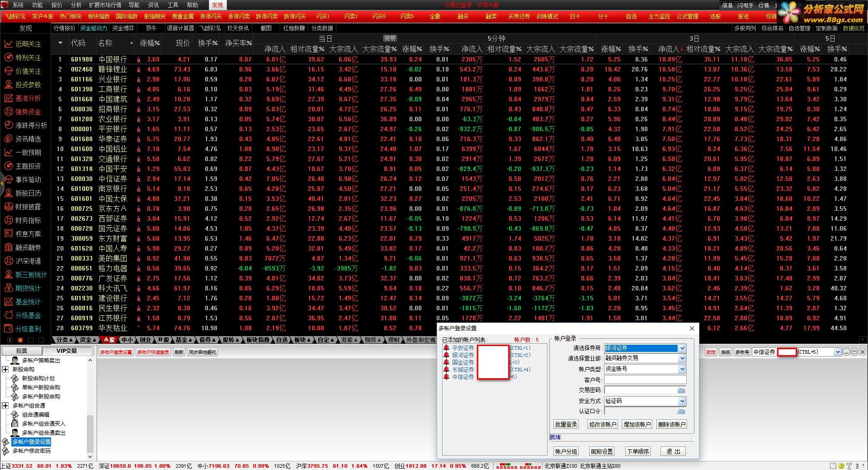
Task: Click the 删除该帐户 button
Action: click(x=672, y=424)
